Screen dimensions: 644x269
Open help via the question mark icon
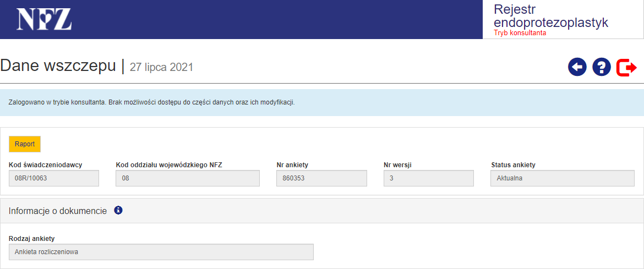click(x=602, y=68)
